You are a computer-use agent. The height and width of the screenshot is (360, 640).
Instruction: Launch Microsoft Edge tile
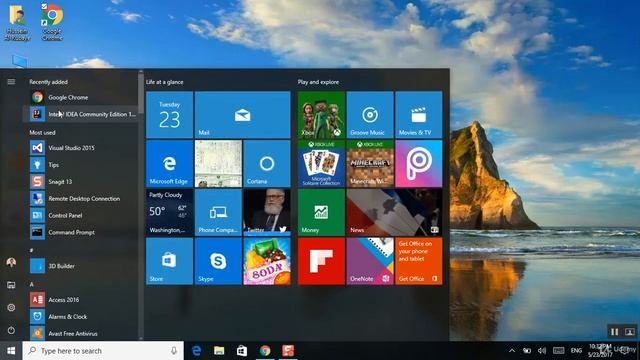coord(169,164)
